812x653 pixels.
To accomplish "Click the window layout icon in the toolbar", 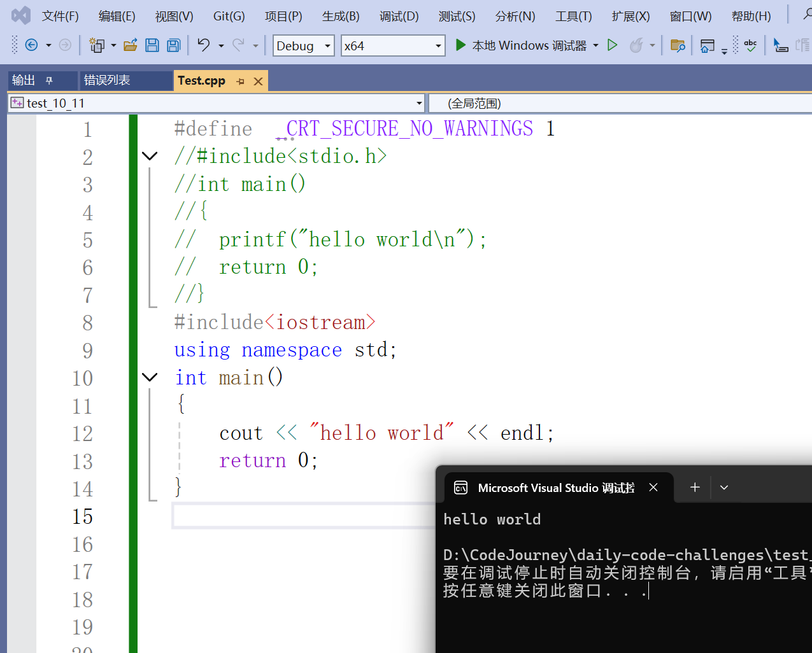I will pyautogui.click(x=707, y=45).
